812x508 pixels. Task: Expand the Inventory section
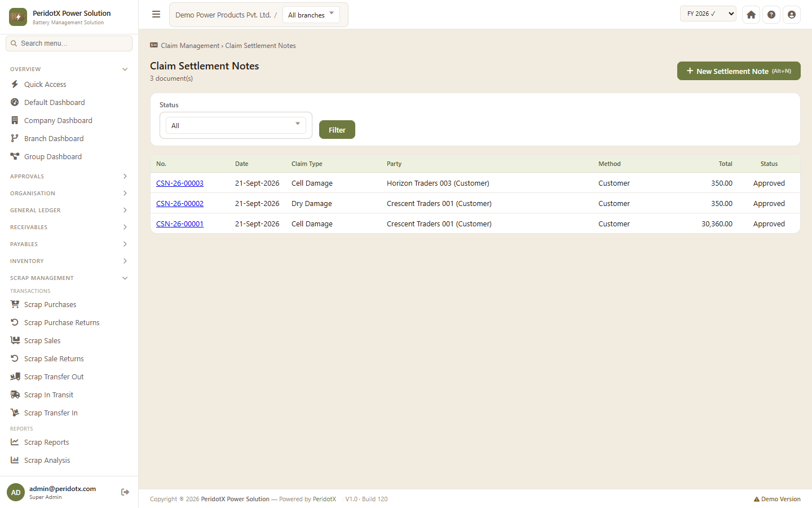point(69,261)
